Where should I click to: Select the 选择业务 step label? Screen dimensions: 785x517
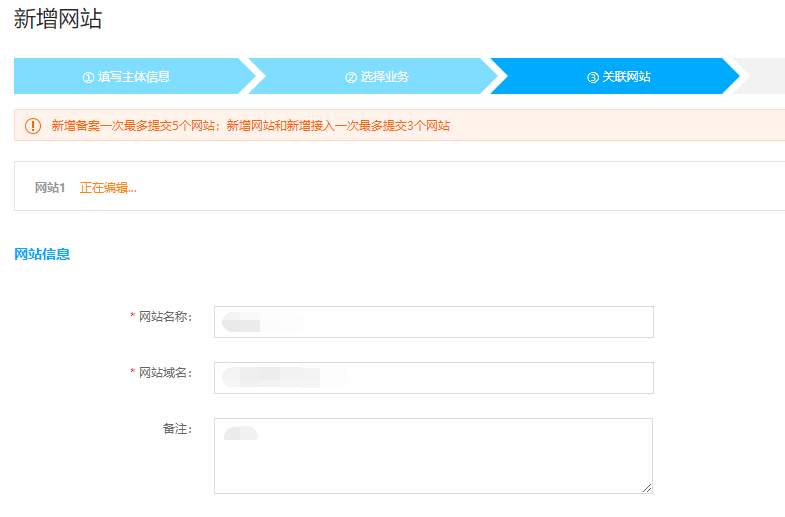click(x=384, y=77)
